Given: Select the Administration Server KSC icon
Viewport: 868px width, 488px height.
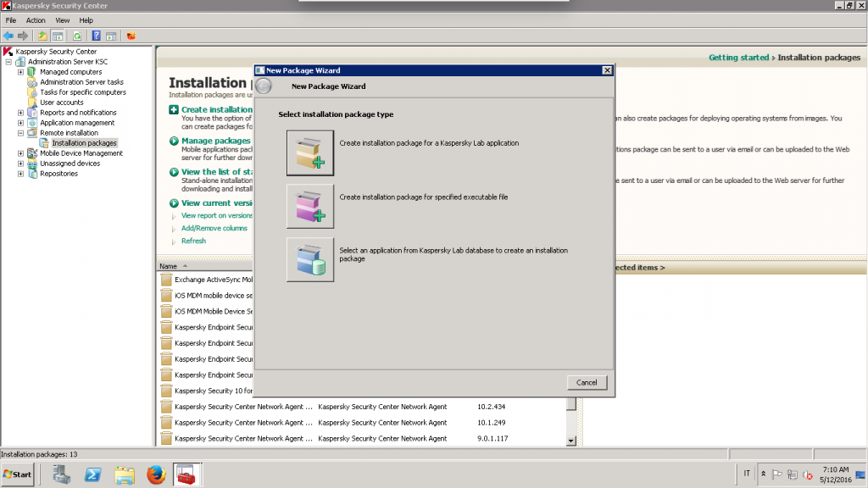Looking at the screenshot, I should (x=20, y=62).
